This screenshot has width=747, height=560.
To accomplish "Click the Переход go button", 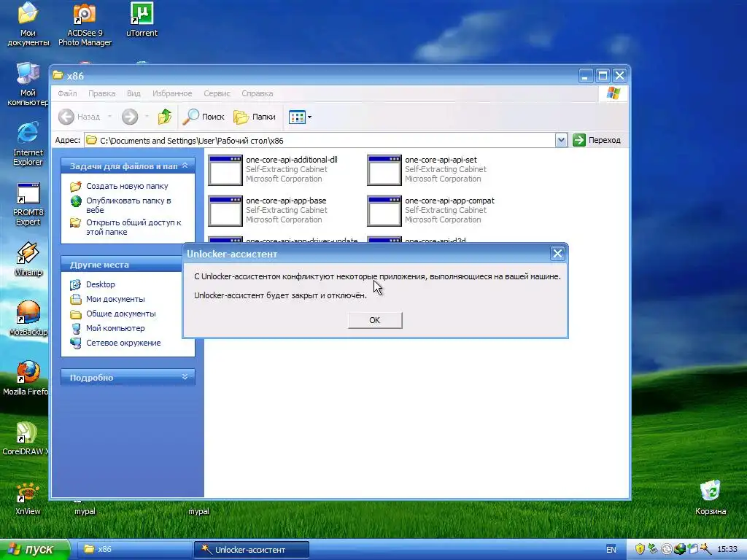I will tap(597, 140).
